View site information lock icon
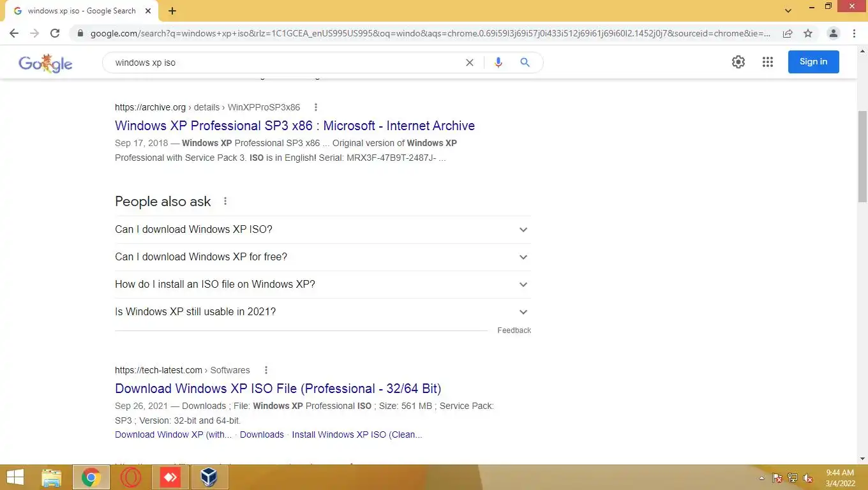Screen dimensions: 868x490 point(80,33)
